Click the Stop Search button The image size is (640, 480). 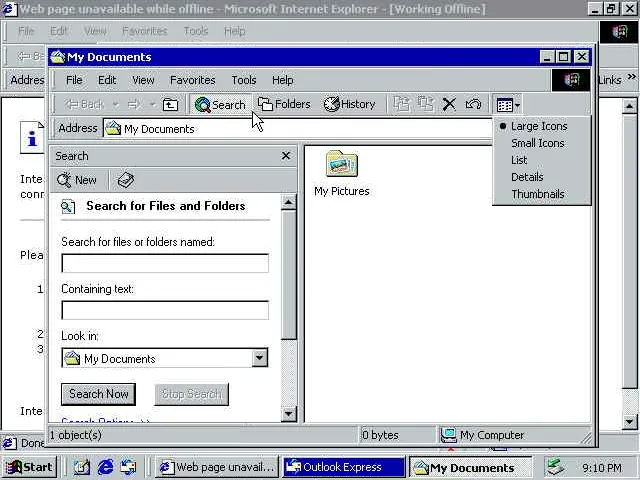191,394
